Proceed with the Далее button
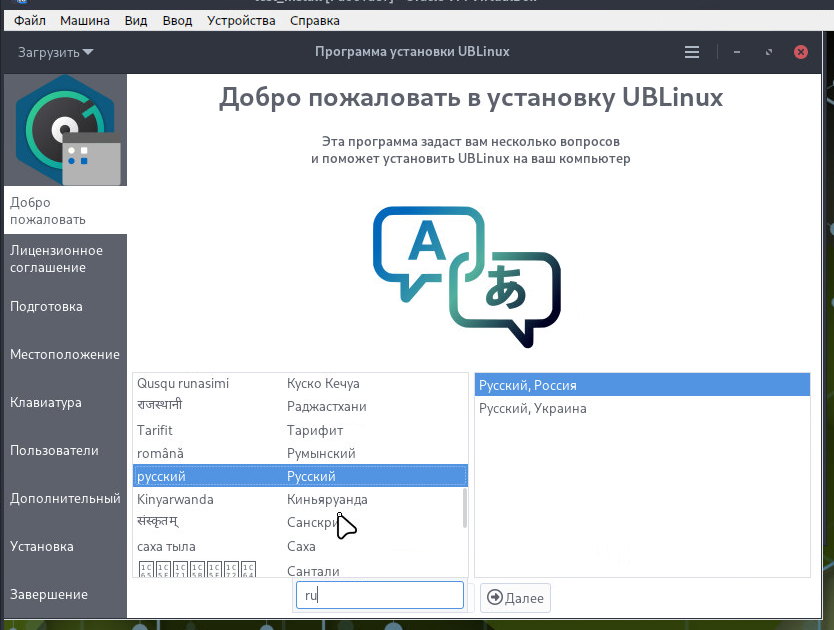The width and height of the screenshot is (834, 630). [x=515, y=598]
